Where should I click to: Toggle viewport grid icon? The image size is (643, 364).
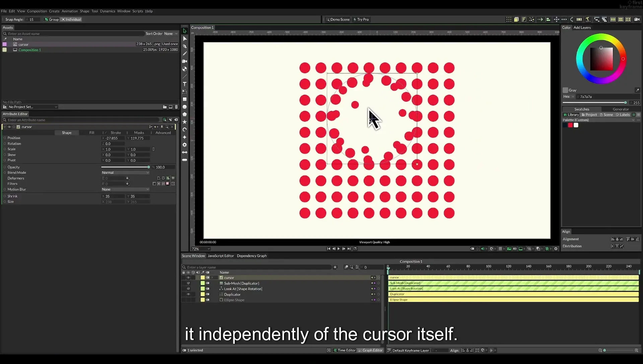pos(500,249)
